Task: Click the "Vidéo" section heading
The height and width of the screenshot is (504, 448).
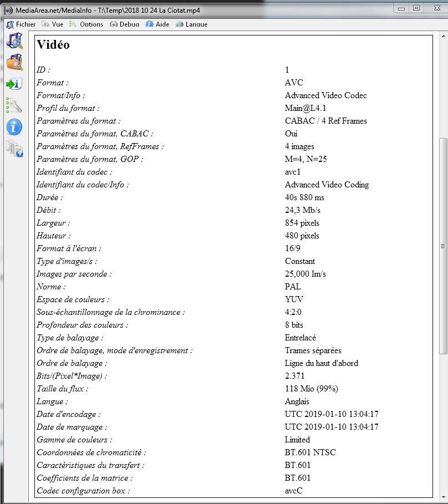Action: [53, 45]
